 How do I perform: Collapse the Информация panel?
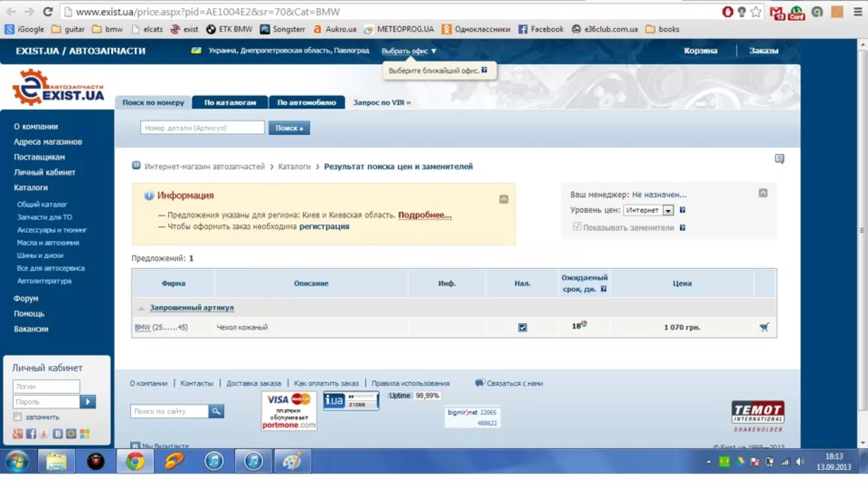pos(504,199)
